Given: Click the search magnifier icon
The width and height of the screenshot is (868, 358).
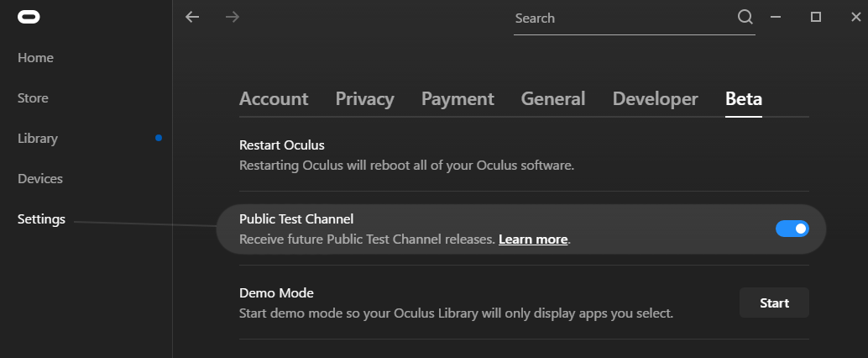Looking at the screenshot, I should click(745, 17).
